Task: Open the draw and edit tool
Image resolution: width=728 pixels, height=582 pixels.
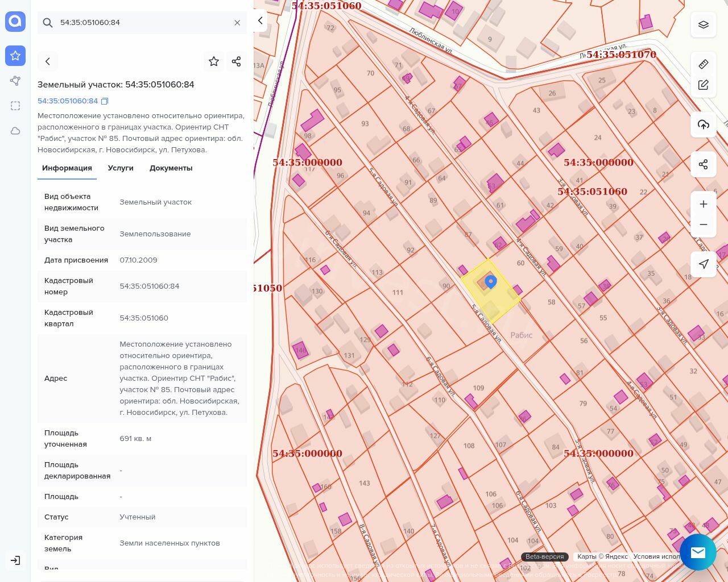Action: (704, 85)
